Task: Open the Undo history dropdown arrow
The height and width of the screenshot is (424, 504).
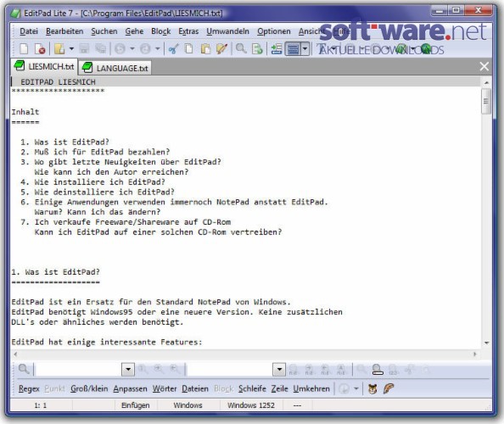Action: (x=132, y=49)
